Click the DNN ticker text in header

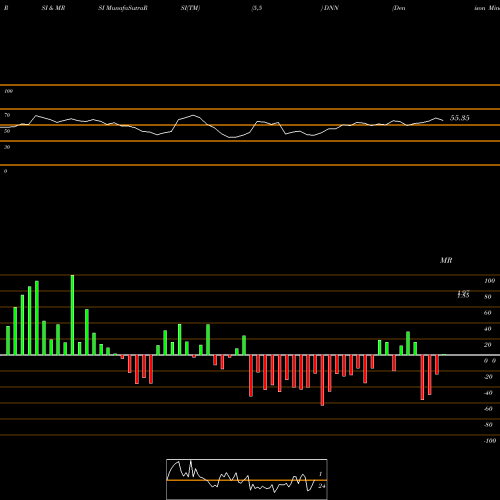tap(331, 8)
